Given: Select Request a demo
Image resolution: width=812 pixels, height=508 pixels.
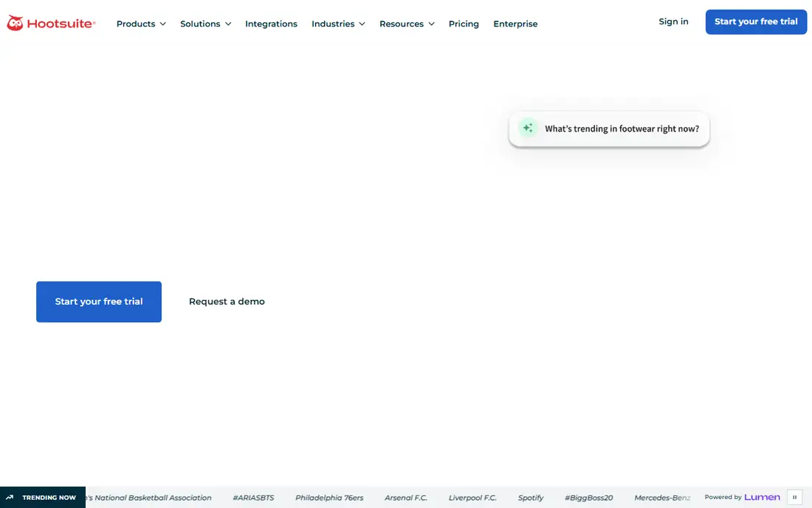Looking at the screenshot, I should coord(227,301).
